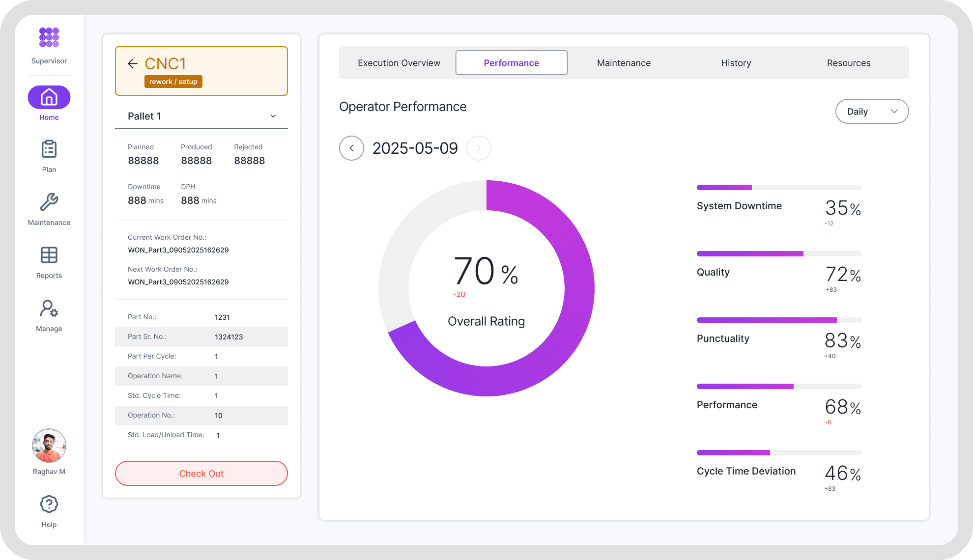Screen dimensions: 973x560
Task: Expand the Pallet 1 dropdown
Action: pos(273,116)
